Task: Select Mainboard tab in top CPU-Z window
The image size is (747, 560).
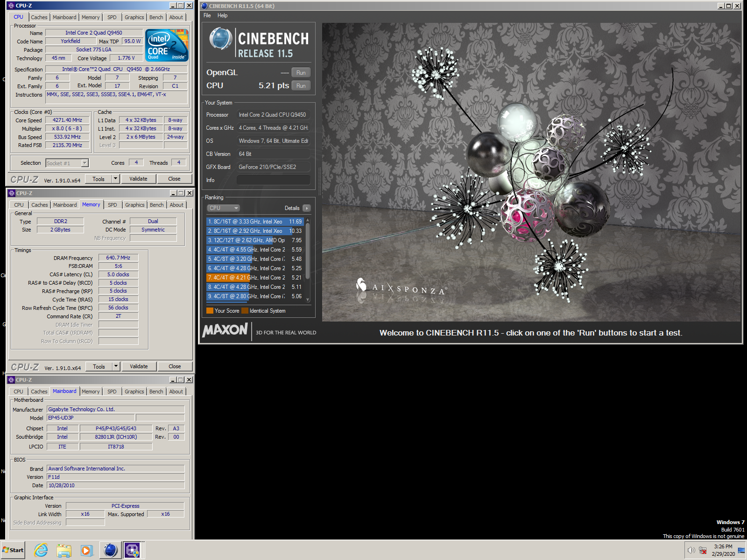Action: [64, 17]
